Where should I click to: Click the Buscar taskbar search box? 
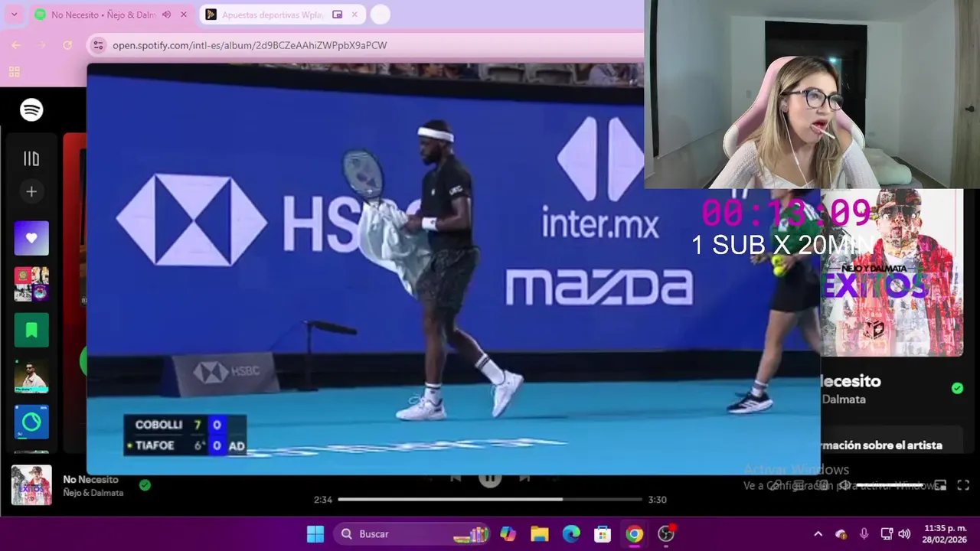click(x=412, y=534)
